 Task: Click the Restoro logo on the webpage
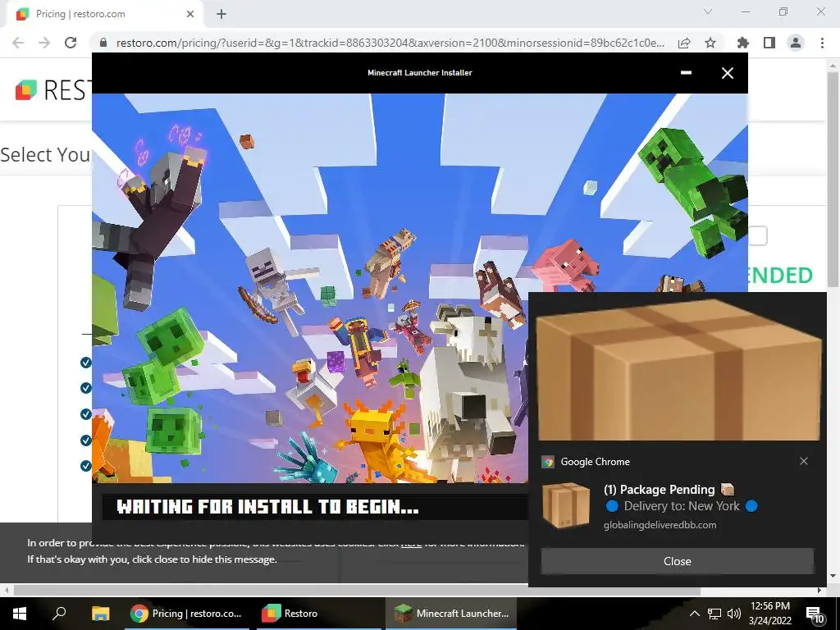(51, 89)
